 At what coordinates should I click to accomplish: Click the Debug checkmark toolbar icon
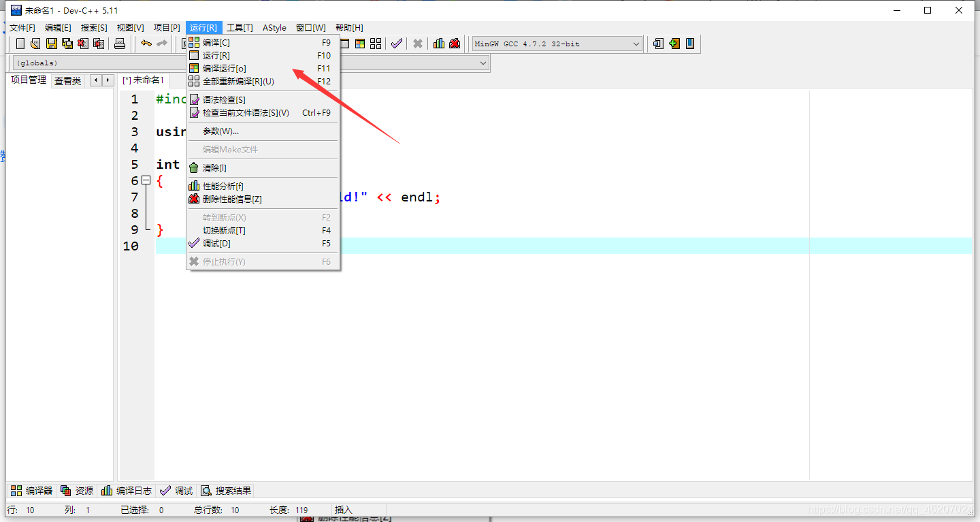click(x=397, y=44)
